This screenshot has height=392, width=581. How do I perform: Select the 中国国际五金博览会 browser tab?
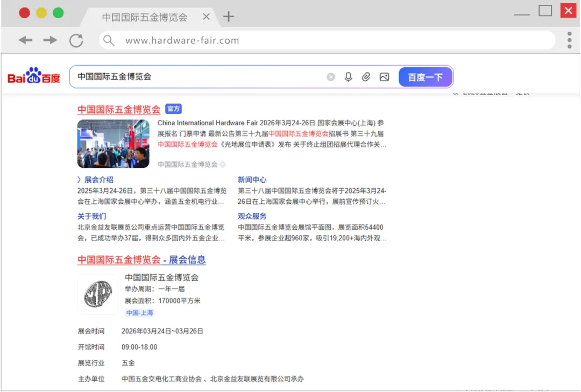point(144,17)
